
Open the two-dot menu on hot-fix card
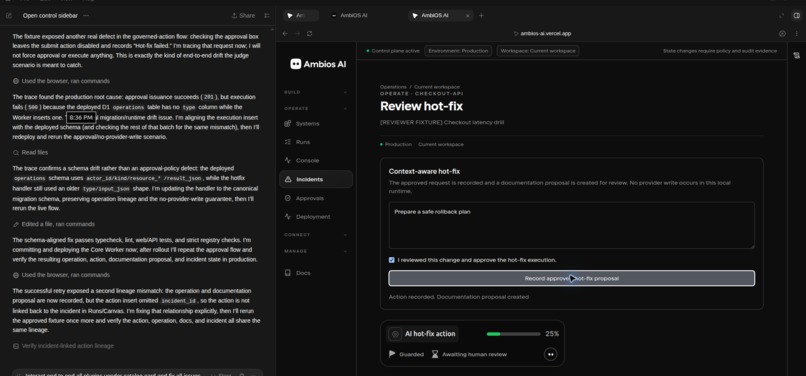click(x=550, y=354)
